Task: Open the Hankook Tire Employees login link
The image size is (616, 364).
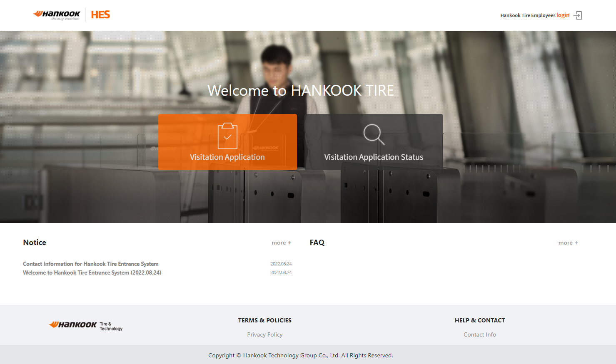Action: (x=534, y=15)
